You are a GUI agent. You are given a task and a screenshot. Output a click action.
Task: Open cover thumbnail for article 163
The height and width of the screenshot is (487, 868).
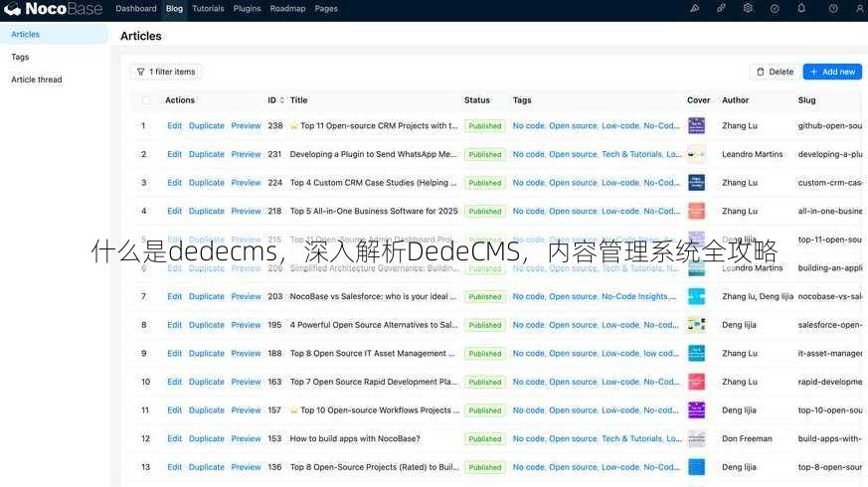point(696,382)
